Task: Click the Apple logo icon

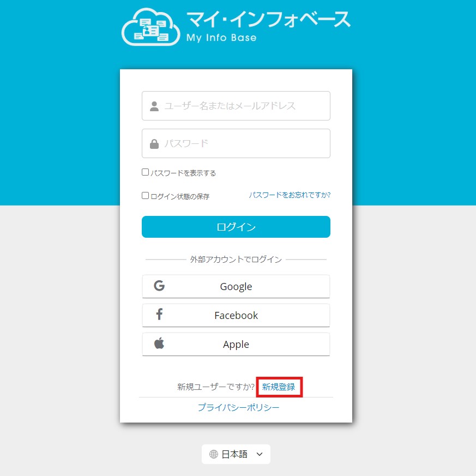Action: pyautogui.click(x=159, y=343)
